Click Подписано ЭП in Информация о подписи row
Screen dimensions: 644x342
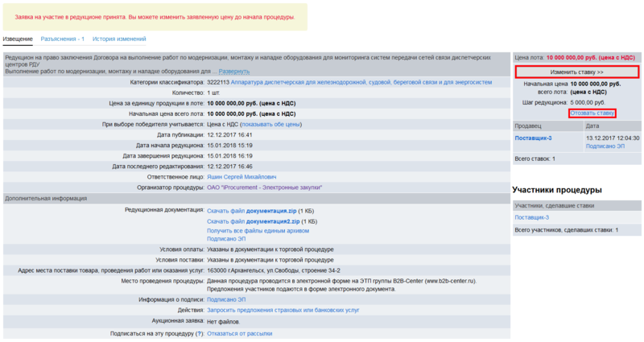226,299
